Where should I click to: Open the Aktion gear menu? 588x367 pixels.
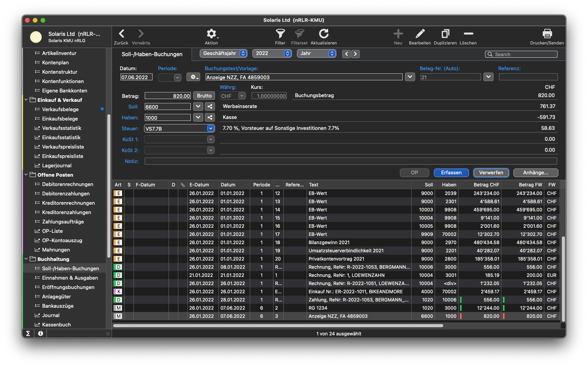click(211, 34)
